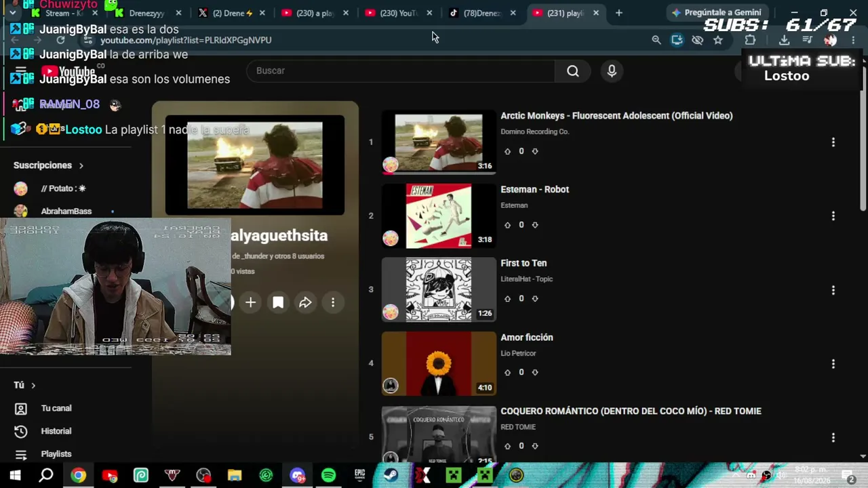Click the zoom magnifier in address bar
868x488 pixels.
coord(656,40)
